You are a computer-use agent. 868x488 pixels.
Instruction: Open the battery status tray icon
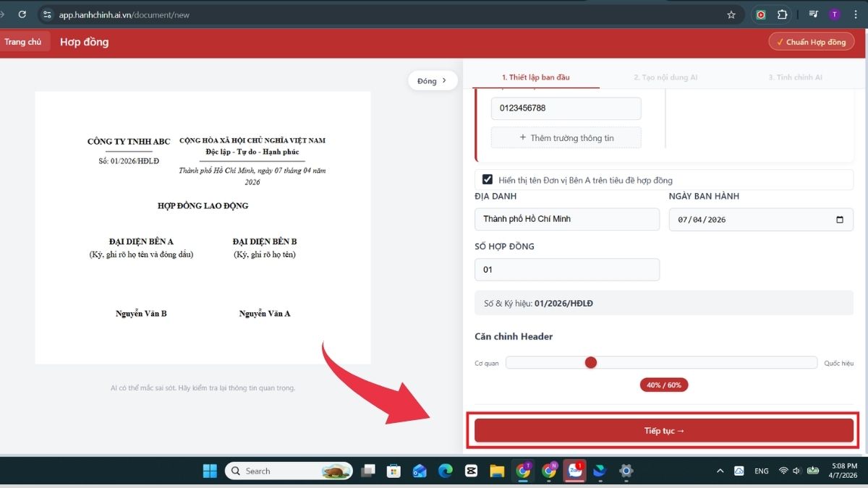tap(813, 471)
